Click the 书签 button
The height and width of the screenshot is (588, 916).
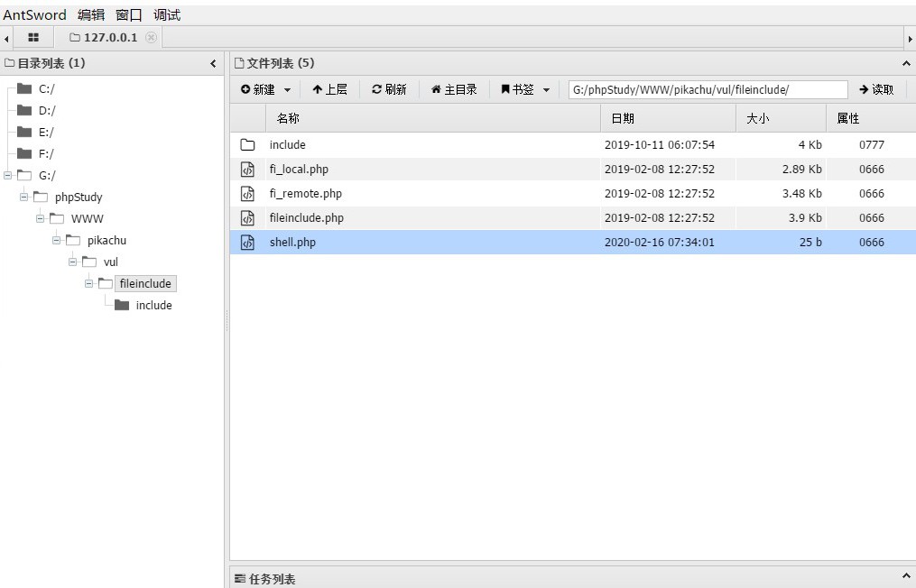pos(518,89)
